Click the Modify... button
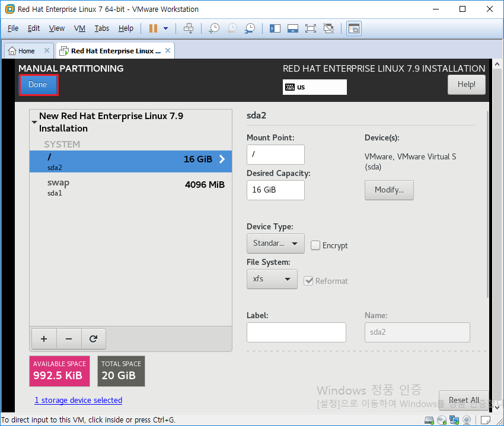 click(x=389, y=190)
